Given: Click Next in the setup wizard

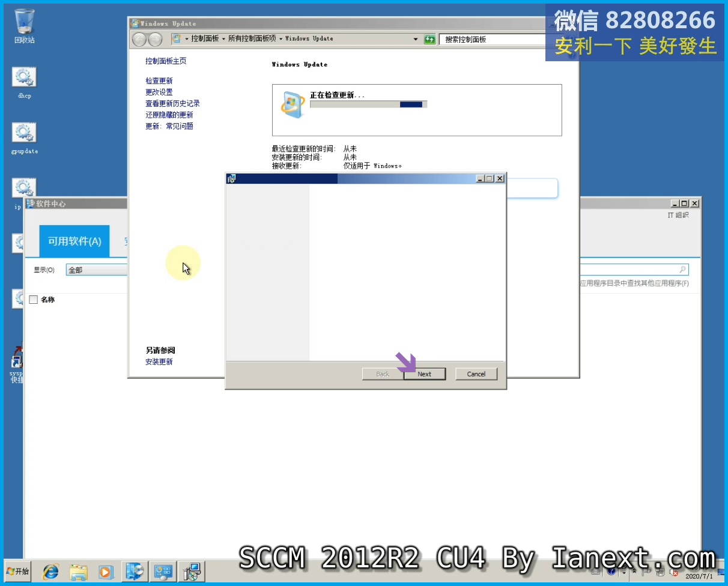Looking at the screenshot, I should point(424,374).
